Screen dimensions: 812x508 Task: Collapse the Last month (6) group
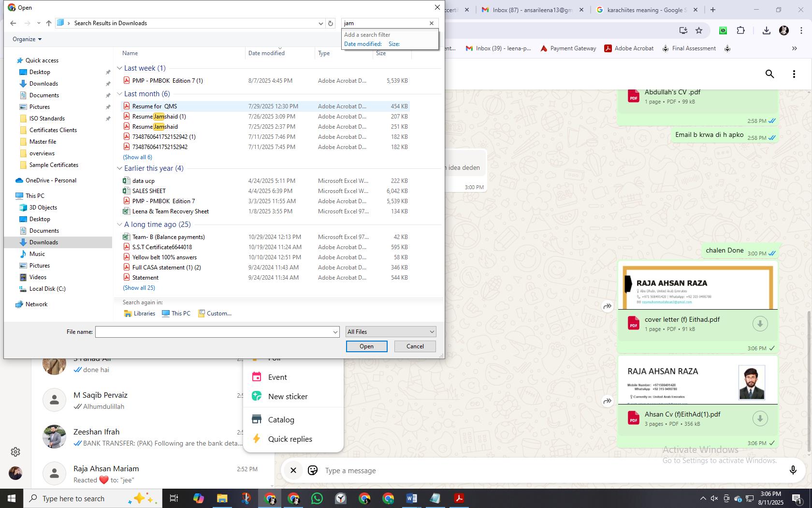click(119, 94)
